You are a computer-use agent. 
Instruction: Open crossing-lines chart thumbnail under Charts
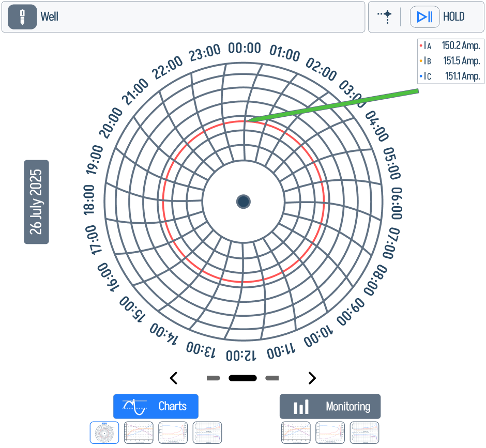[x=139, y=432]
